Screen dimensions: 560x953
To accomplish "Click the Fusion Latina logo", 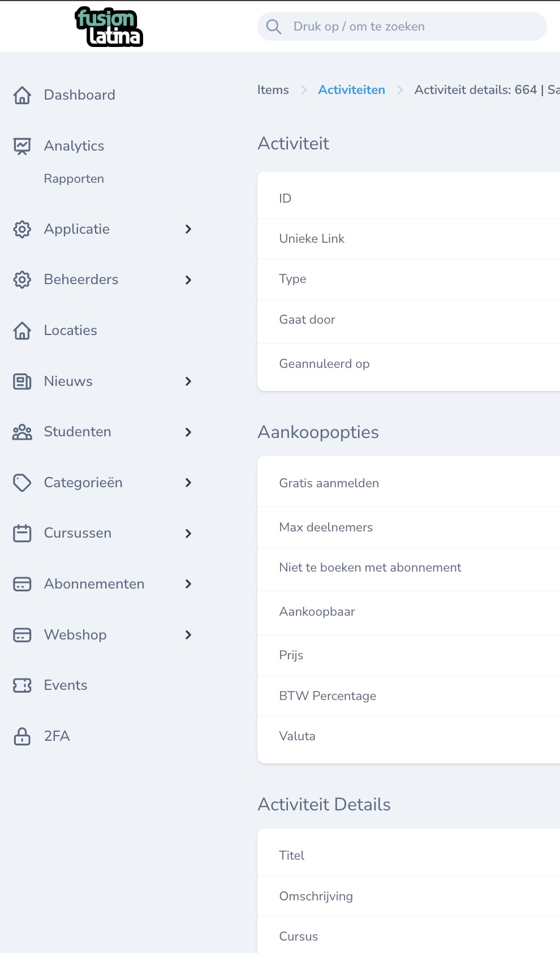I will point(110,26).
